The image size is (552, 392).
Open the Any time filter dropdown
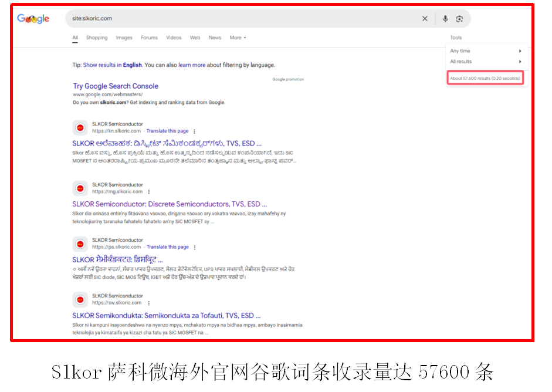click(486, 51)
